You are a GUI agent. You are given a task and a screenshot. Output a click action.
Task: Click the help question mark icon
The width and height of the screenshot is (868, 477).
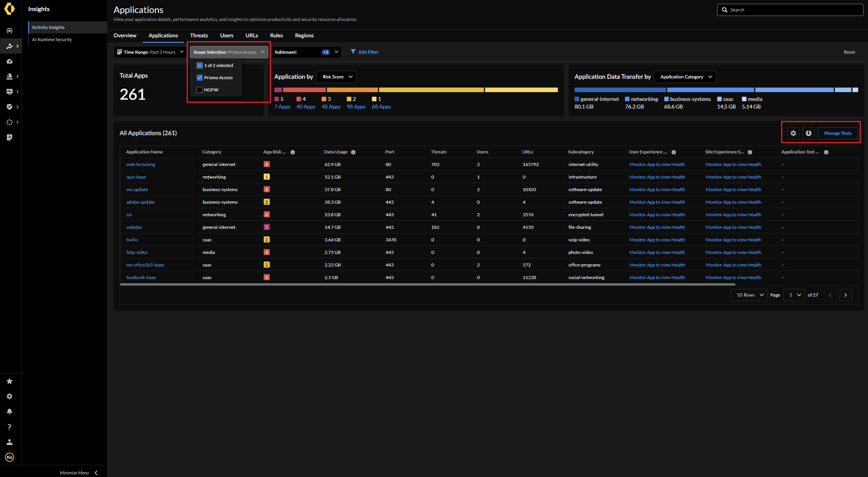[x=10, y=427]
